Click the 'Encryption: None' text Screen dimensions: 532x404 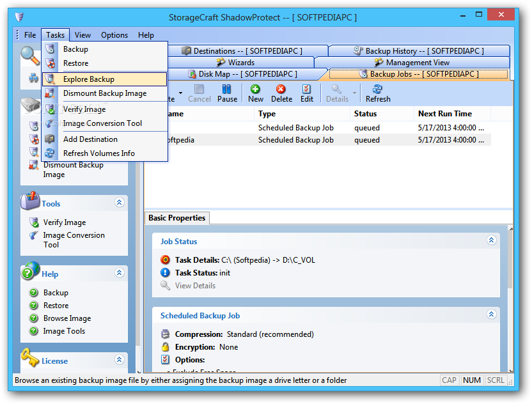pos(207,347)
